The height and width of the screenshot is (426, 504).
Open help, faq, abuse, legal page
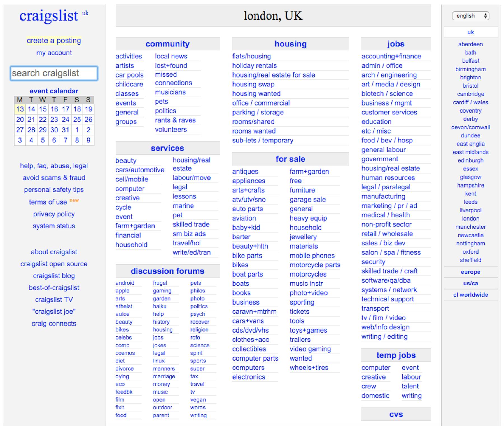click(x=54, y=166)
